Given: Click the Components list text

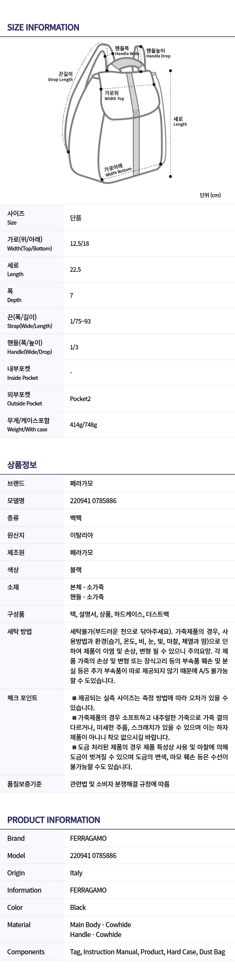Looking at the screenshot, I should 147,951.
